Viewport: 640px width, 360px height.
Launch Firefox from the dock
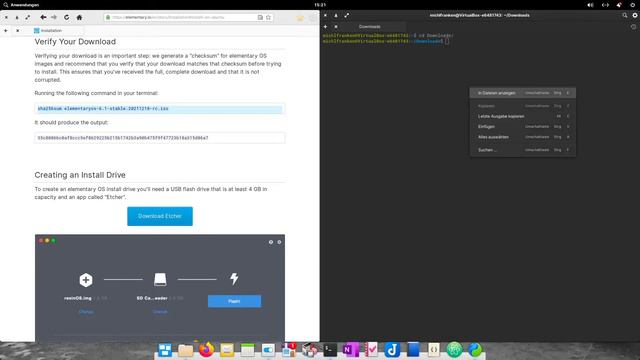click(206, 350)
